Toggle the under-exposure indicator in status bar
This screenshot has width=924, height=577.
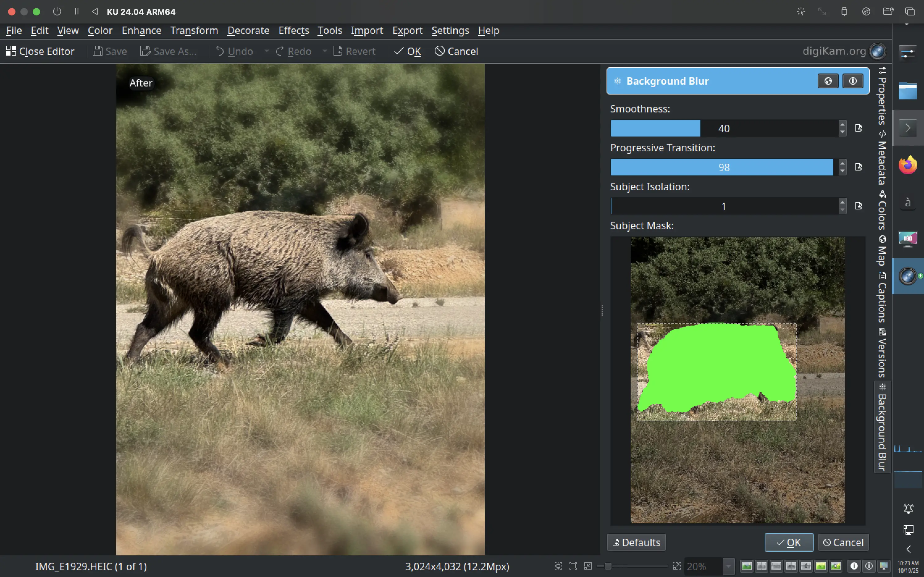point(854,566)
